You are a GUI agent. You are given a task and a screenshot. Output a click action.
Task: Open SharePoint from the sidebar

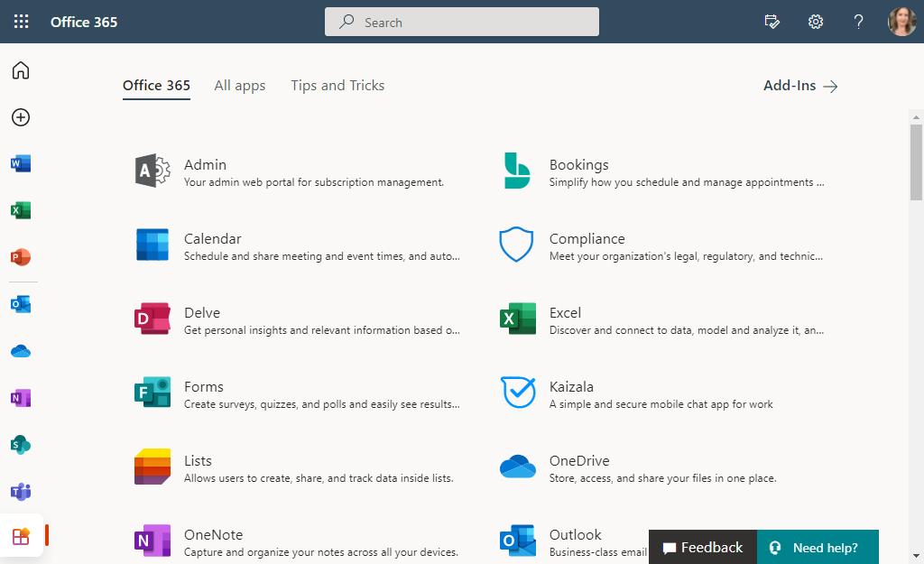(x=21, y=445)
